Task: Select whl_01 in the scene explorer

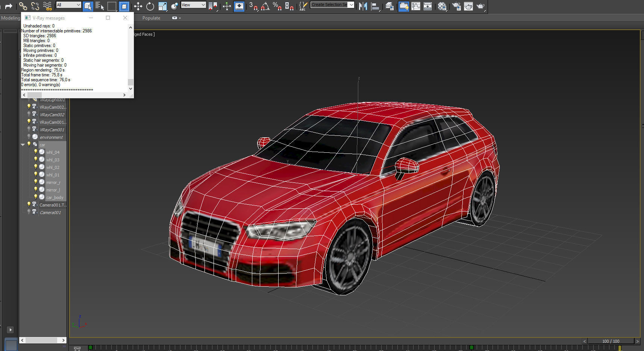Action: click(x=53, y=175)
